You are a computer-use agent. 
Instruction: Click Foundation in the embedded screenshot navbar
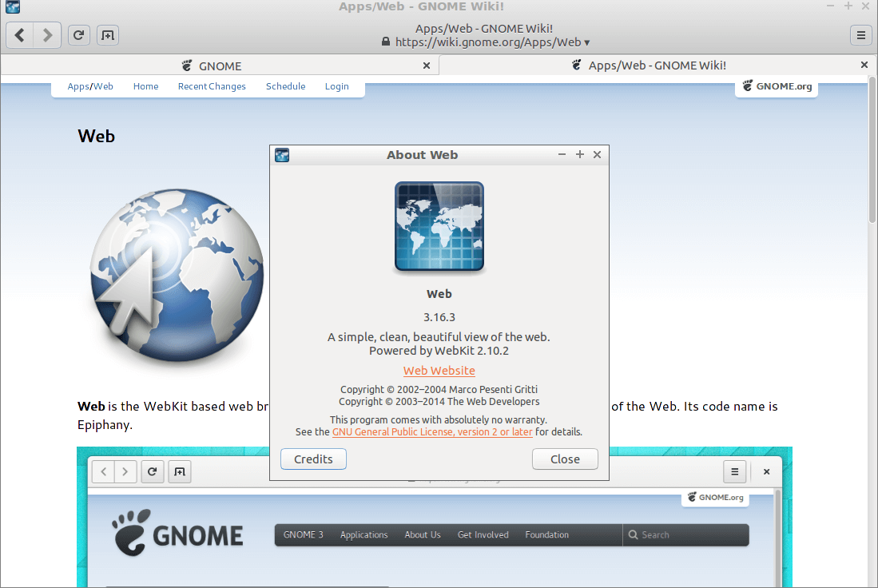(547, 534)
